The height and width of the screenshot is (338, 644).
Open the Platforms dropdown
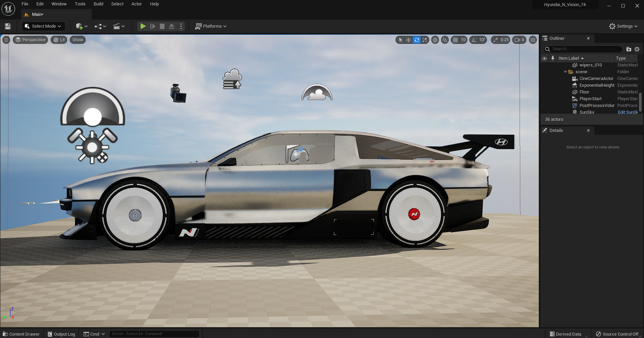(x=211, y=26)
